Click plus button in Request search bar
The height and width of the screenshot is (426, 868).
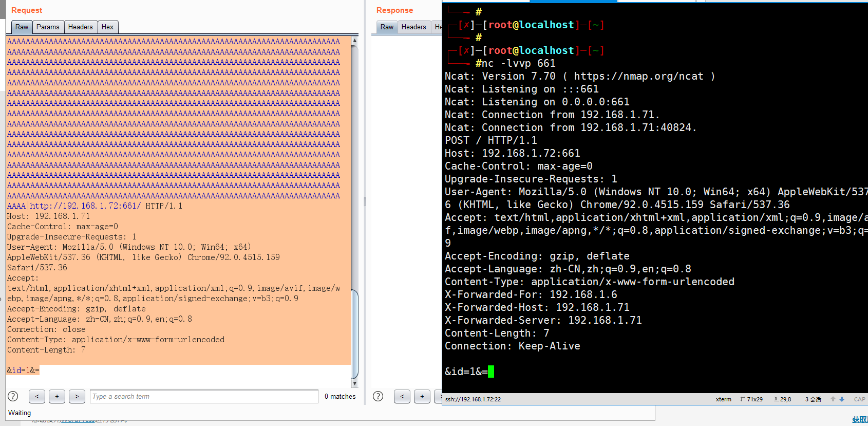click(x=57, y=396)
